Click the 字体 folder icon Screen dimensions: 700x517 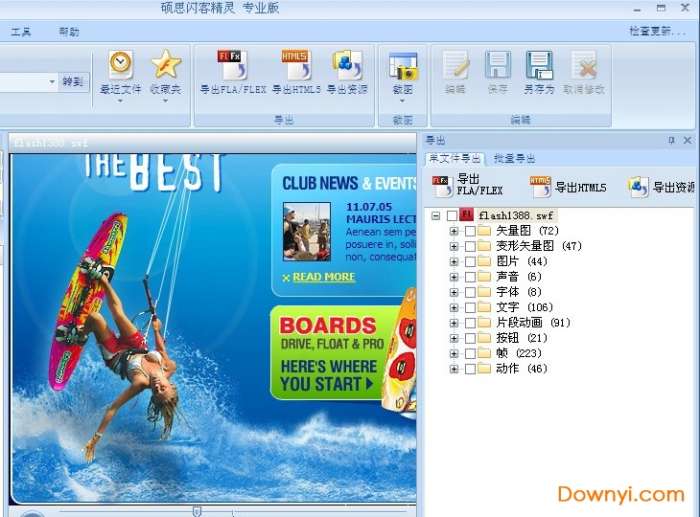(x=484, y=292)
